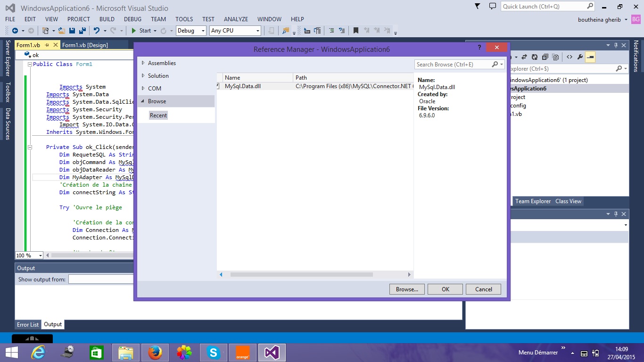The image size is (644, 362).
Task: Open the user account boutheina gherib dropdown
Action: 626,19
